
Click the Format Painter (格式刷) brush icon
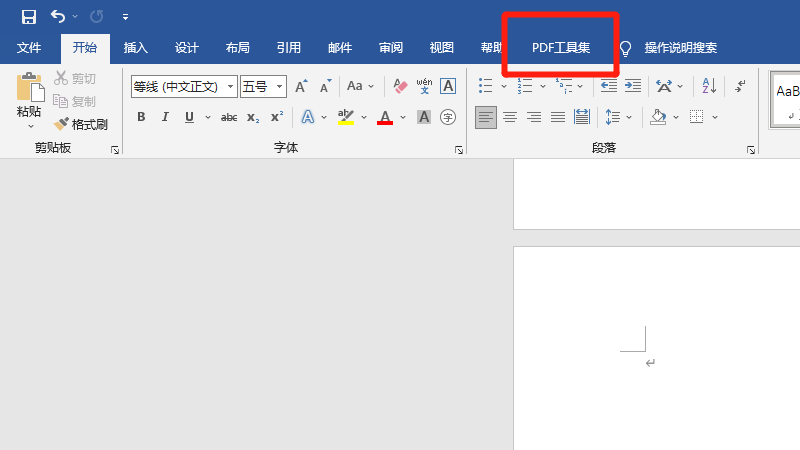pyautogui.click(x=62, y=124)
